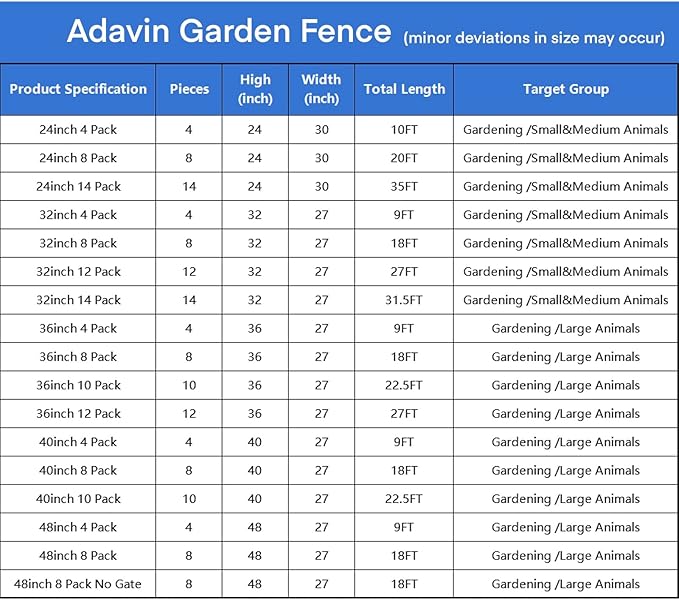Click the Product Specification column header
This screenshot has width=679, height=600.
pyautogui.click(x=78, y=89)
